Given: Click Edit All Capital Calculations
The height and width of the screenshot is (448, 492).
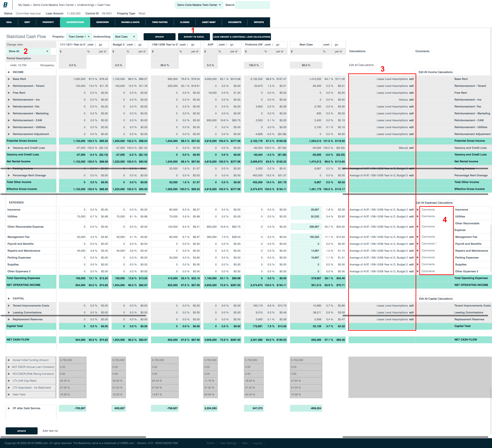Looking at the screenshot, I should [x=436, y=299].
